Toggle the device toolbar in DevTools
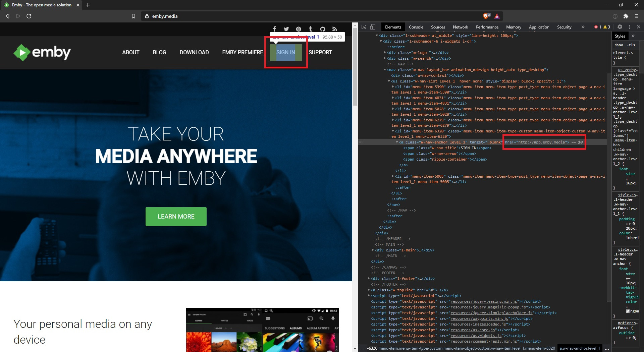644x352 pixels. click(373, 27)
